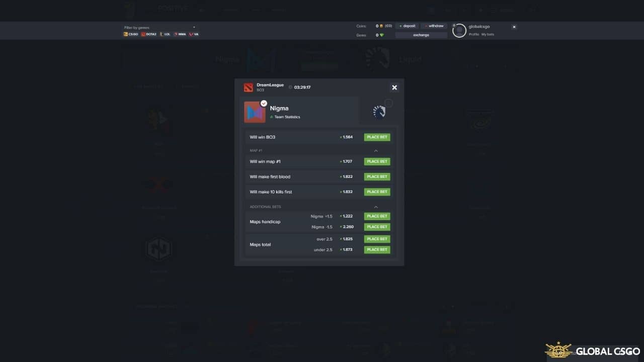Click the Nigma team logo
This screenshot has height=362, width=644.
pos(255,112)
